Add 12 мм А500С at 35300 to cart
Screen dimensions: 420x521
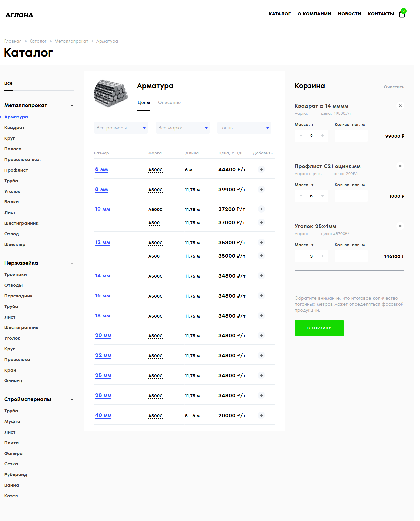(261, 242)
